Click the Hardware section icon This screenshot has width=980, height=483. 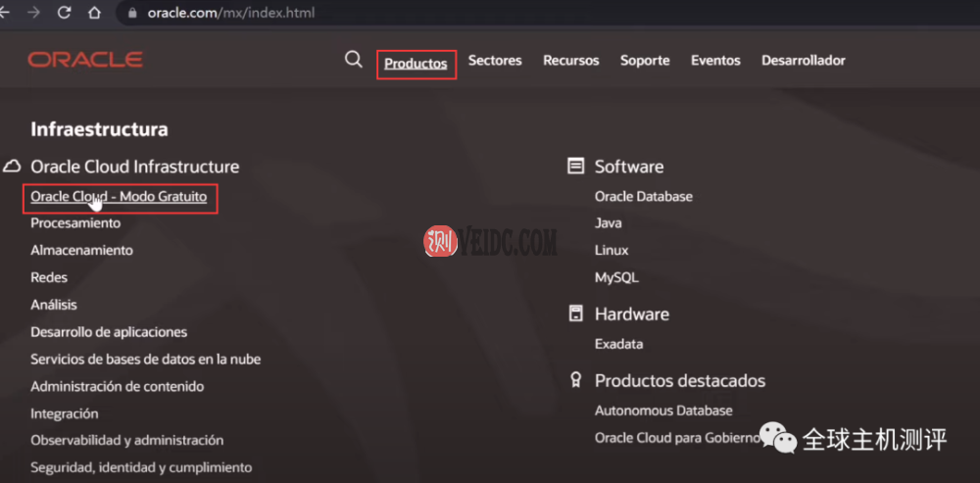[x=575, y=314]
